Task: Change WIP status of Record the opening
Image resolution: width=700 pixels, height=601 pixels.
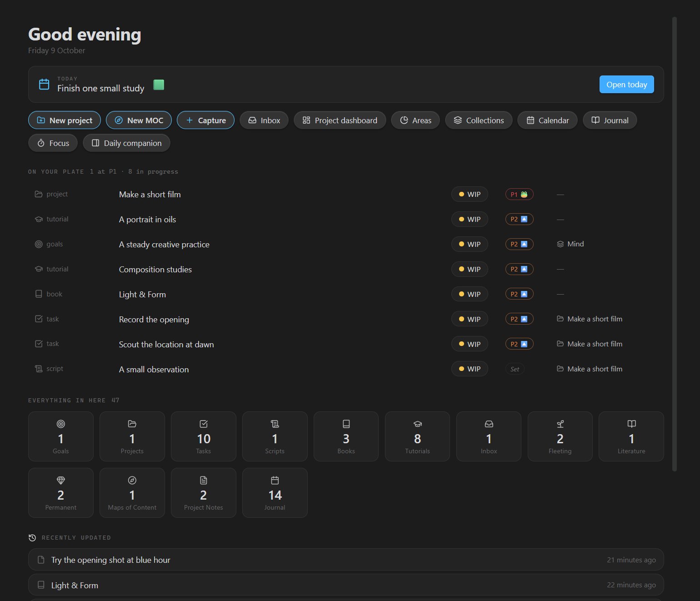Action: 470,319
